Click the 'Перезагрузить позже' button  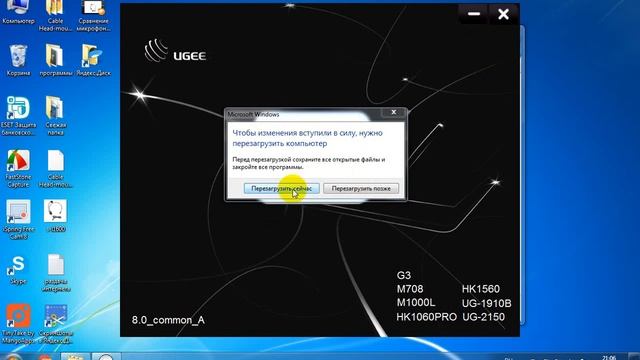point(361,189)
